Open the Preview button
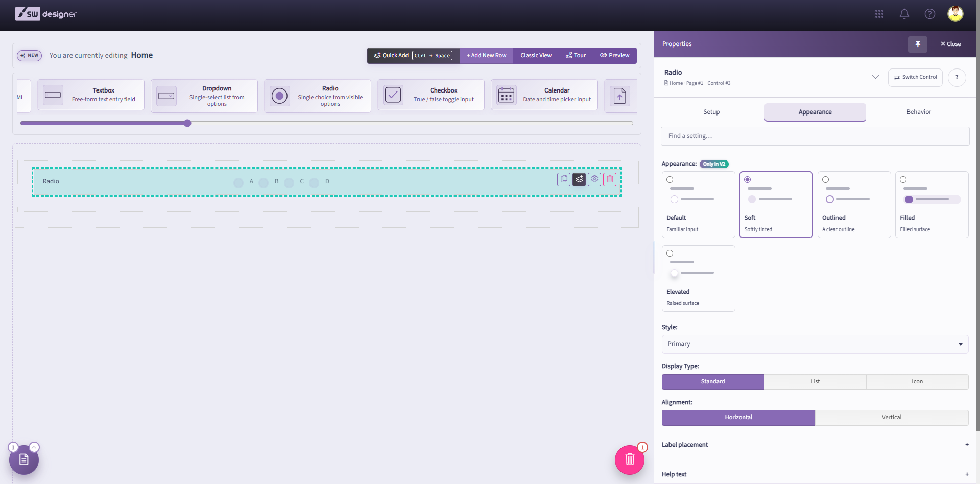The height and width of the screenshot is (484, 980). click(x=614, y=56)
